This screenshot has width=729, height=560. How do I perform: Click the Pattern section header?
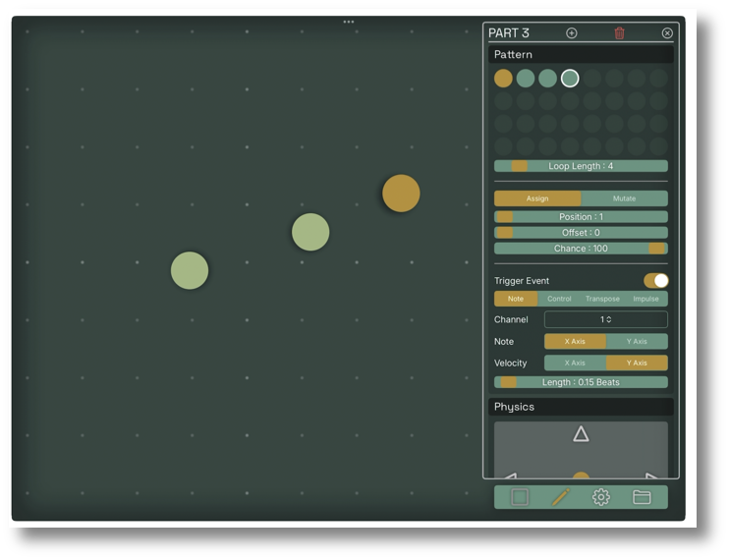(581, 54)
